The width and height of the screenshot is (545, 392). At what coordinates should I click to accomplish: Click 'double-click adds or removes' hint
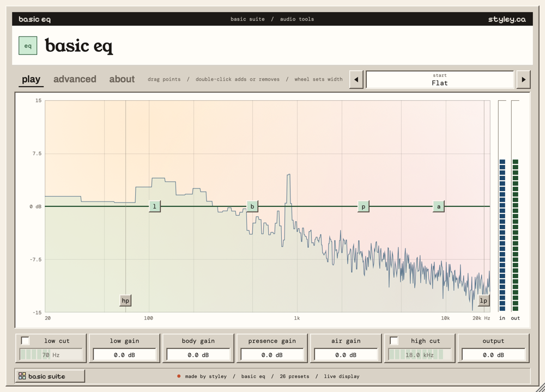tap(238, 79)
